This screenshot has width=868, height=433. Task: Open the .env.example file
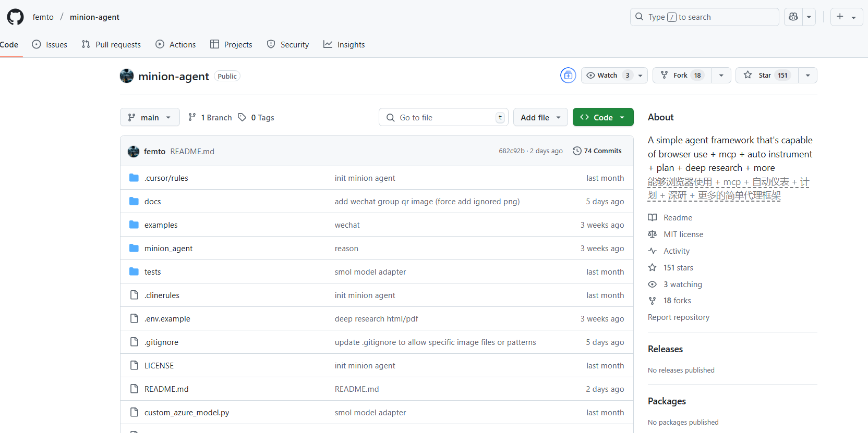click(167, 318)
